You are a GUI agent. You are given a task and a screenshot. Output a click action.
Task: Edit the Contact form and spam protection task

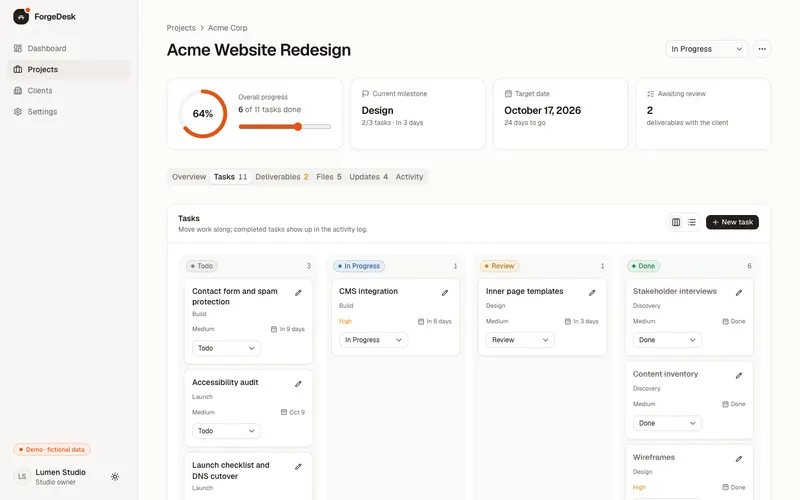[298, 293]
